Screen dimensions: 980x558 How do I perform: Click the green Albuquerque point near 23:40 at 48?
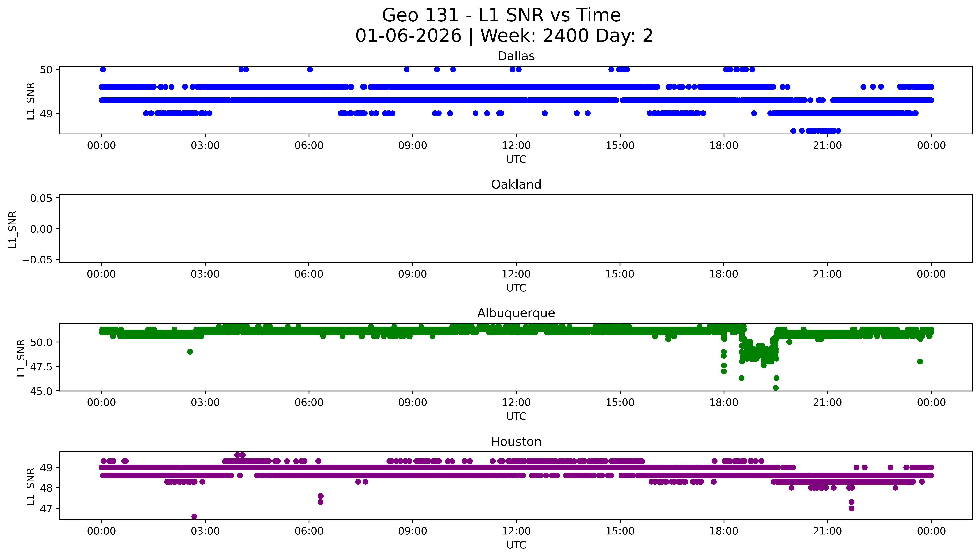point(920,361)
